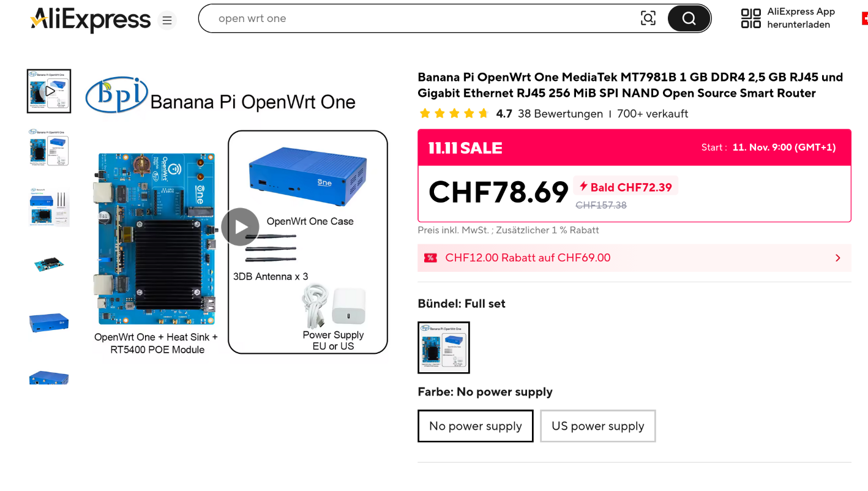Click the QR code app download icon
The width and height of the screenshot is (868, 491).
(x=750, y=18)
